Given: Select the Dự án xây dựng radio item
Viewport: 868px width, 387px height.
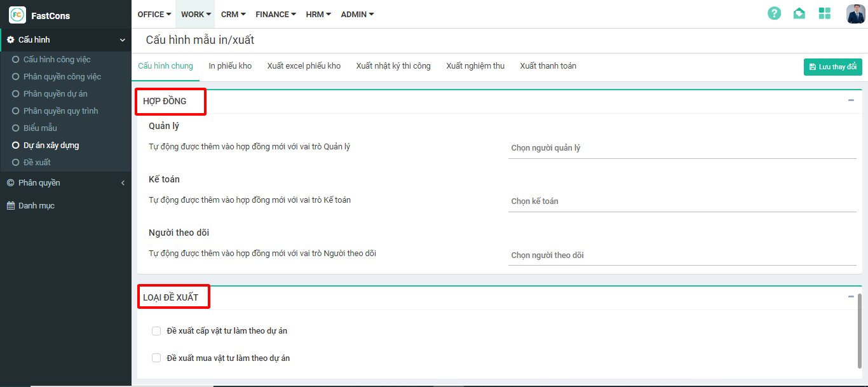Looking at the screenshot, I should click(x=16, y=146).
